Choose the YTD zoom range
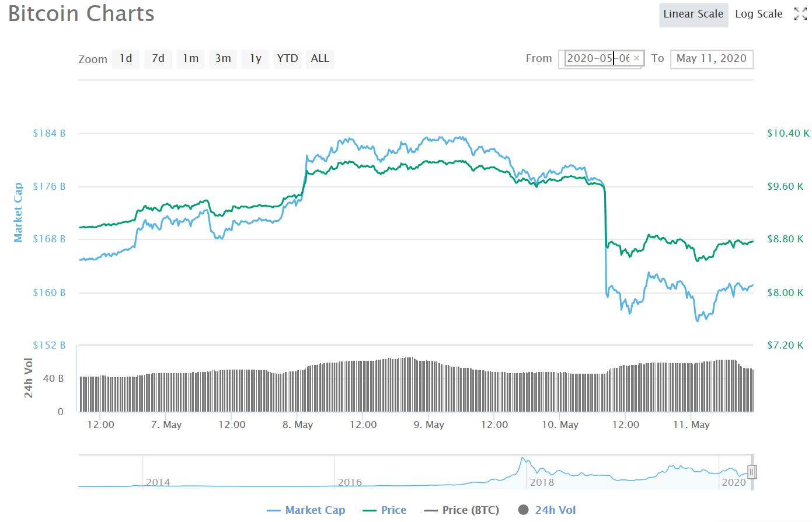The height and width of the screenshot is (522, 812). coord(287,58)
